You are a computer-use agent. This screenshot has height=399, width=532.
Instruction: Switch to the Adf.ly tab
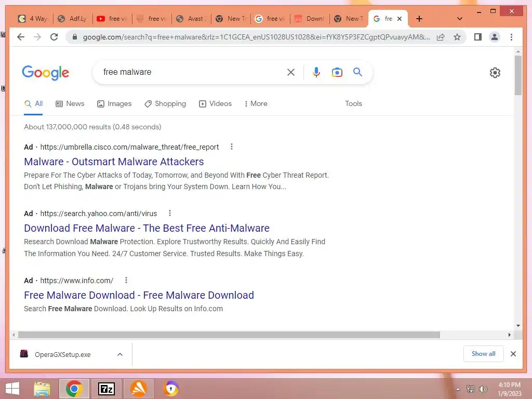click(72, 19)
